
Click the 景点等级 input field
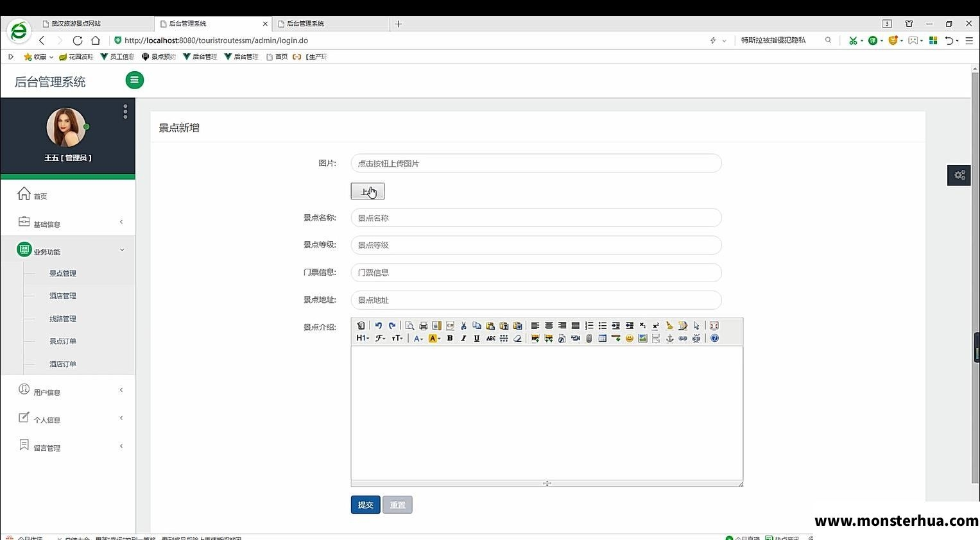pyautogui.click(x=536, y=245)
